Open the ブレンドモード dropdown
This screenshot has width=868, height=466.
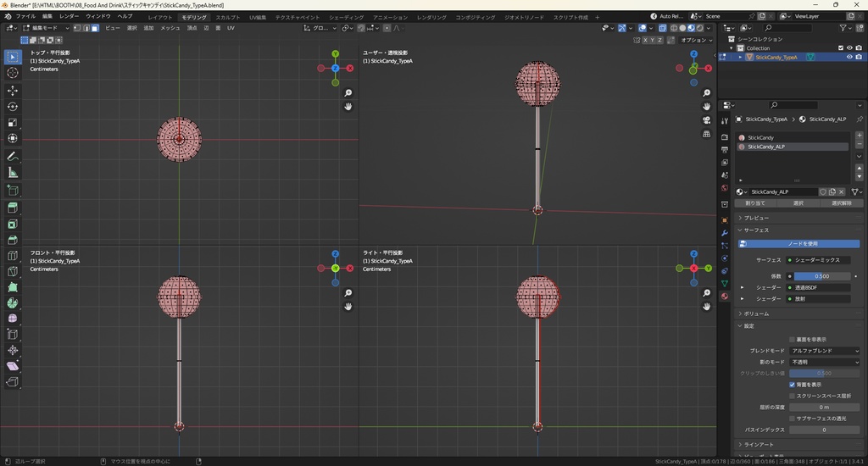pyautogui.click(x=825, y=351)
